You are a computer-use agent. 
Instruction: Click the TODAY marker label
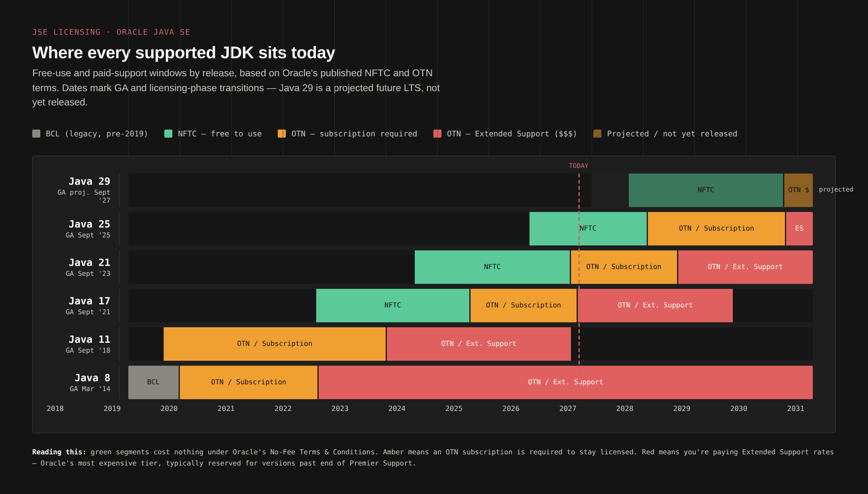click(x=578, y=166)
